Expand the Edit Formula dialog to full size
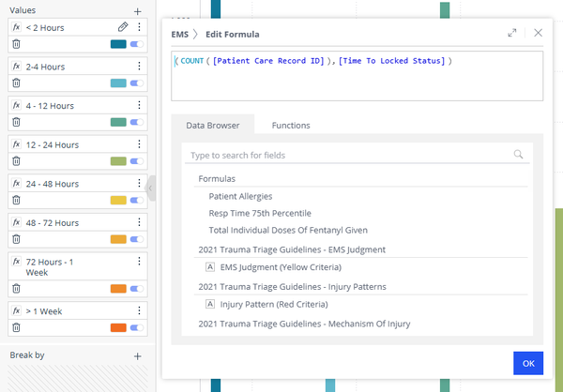Screen dimensions: 563x392 pos(512,33)
